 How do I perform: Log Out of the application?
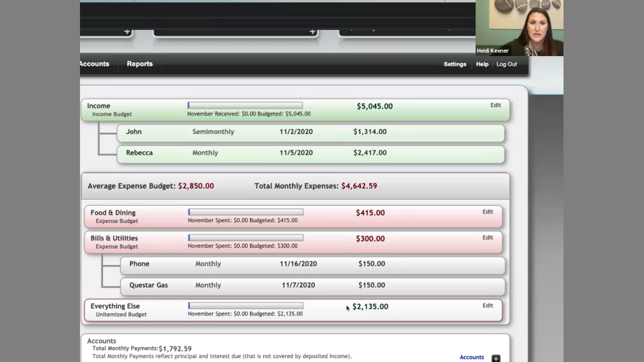(x=506, y=64)
